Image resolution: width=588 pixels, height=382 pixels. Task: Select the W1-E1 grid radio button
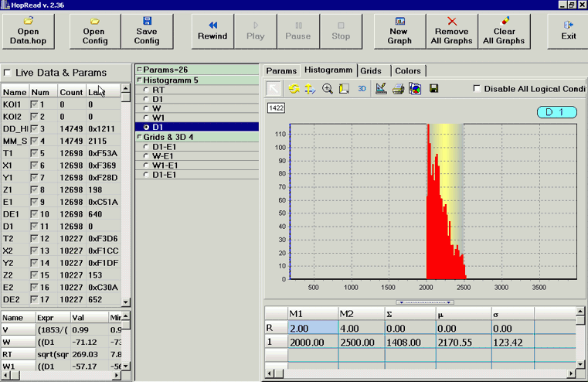pos(147,165)
